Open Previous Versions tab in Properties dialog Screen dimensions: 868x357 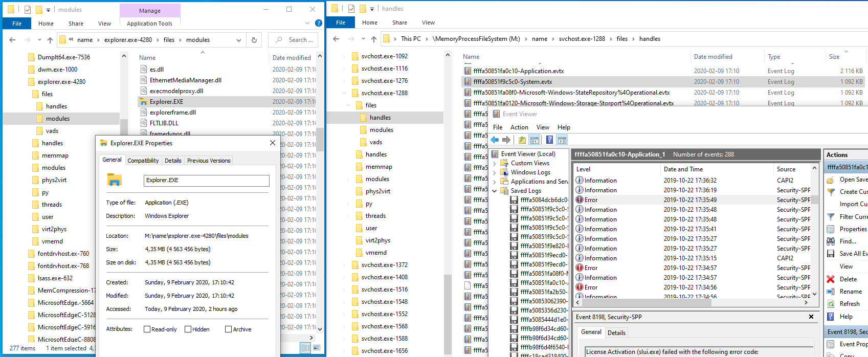[209, 161]
